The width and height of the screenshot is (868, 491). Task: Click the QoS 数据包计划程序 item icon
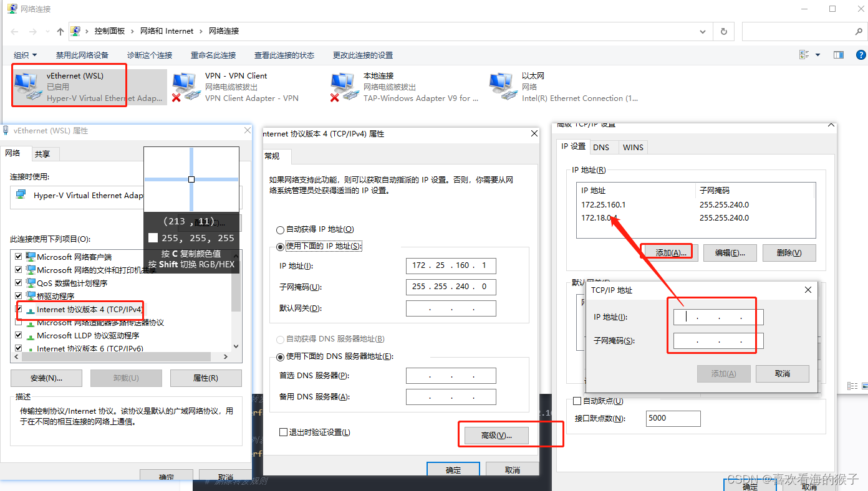31,283
